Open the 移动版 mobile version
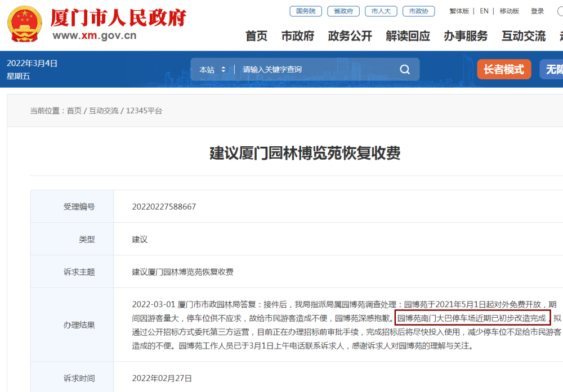 tap(509, 11)
